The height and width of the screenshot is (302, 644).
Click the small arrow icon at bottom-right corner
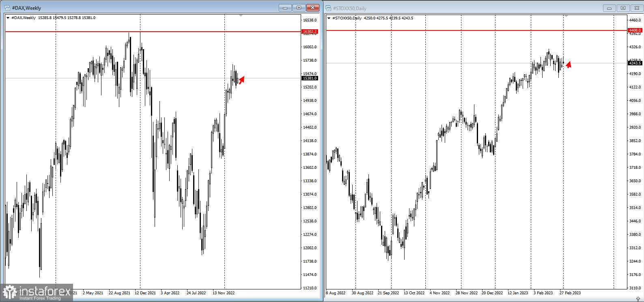point(638,299)
